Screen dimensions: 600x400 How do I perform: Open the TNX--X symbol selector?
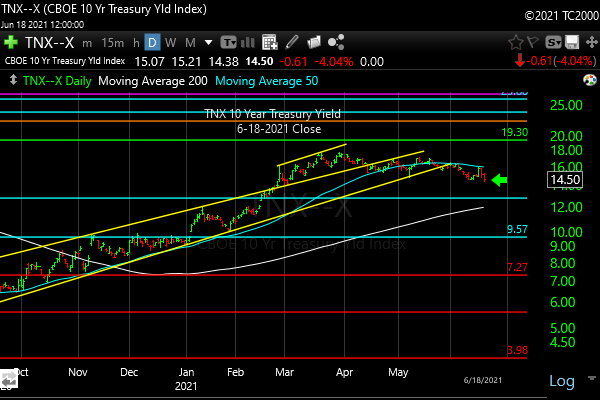coord(50,42)
